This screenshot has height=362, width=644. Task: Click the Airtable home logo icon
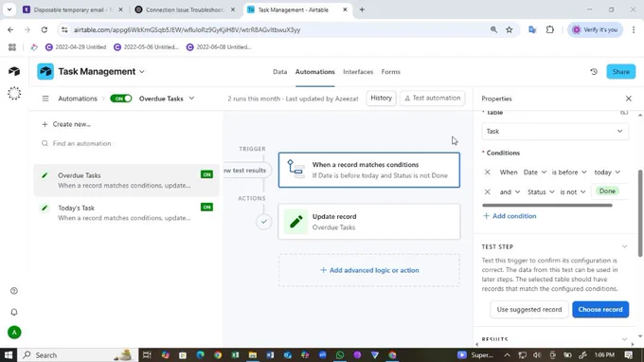coord(14,71)
